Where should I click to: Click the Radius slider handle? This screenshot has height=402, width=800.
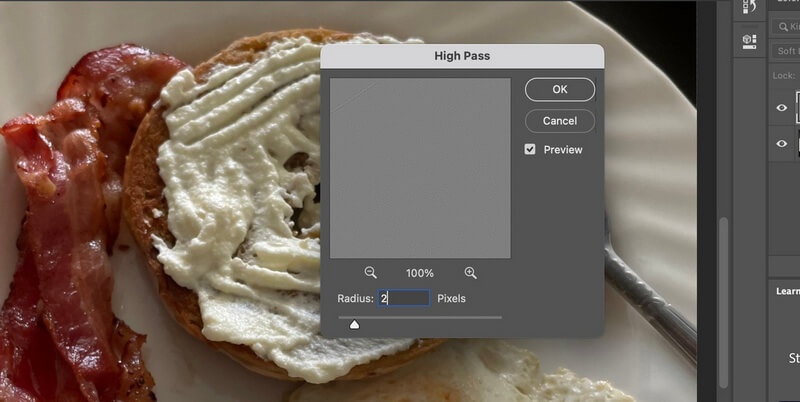pyautogui.click(x=354, y=323)
